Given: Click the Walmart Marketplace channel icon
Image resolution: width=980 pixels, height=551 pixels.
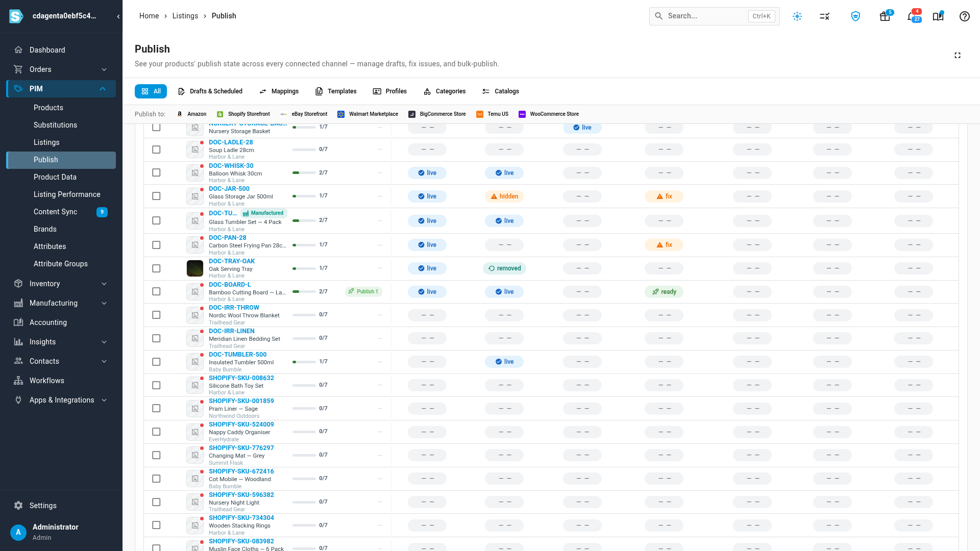Looking at the screenshot, I should pyautogui.click(x=341, y=114).
